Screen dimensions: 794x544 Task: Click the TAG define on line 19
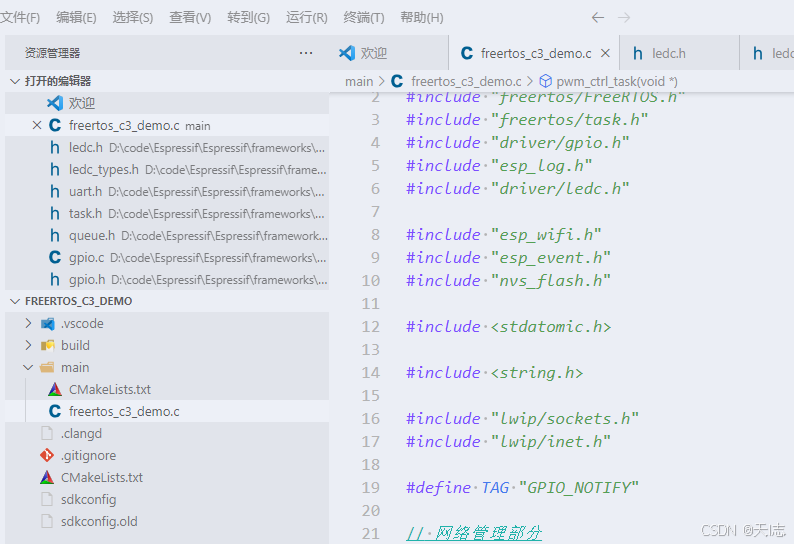[495, 488]
